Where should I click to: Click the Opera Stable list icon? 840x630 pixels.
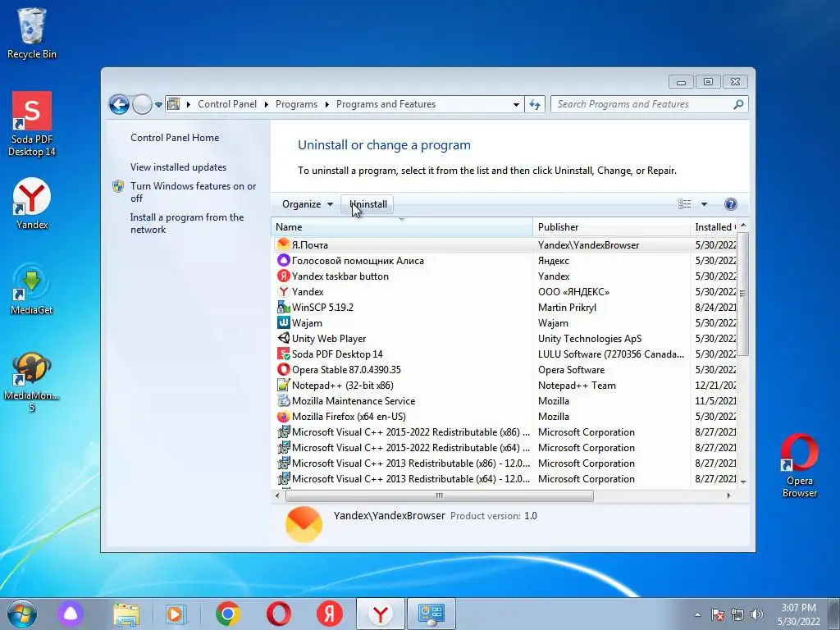coord(283,369)
